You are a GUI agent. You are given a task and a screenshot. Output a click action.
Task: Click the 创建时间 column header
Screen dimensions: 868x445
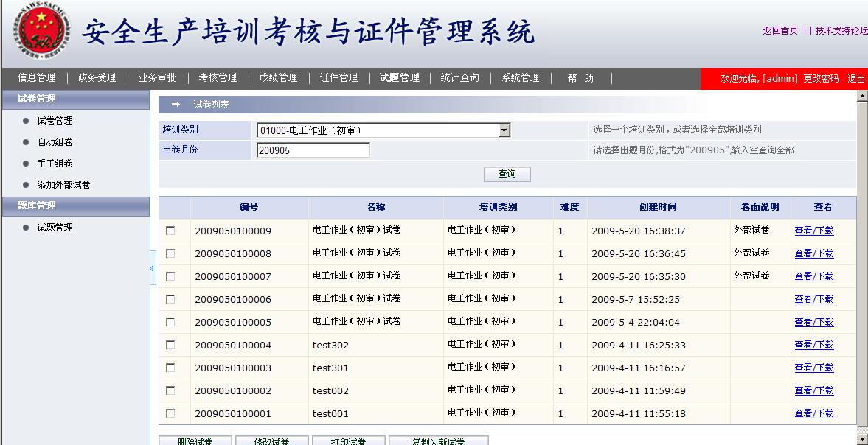pos(658,207)
